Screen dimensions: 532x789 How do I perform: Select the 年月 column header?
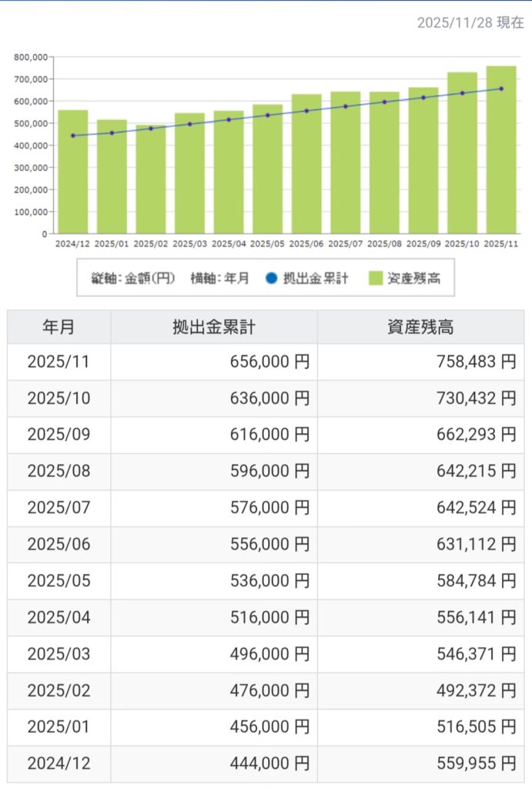coord(59,327)
